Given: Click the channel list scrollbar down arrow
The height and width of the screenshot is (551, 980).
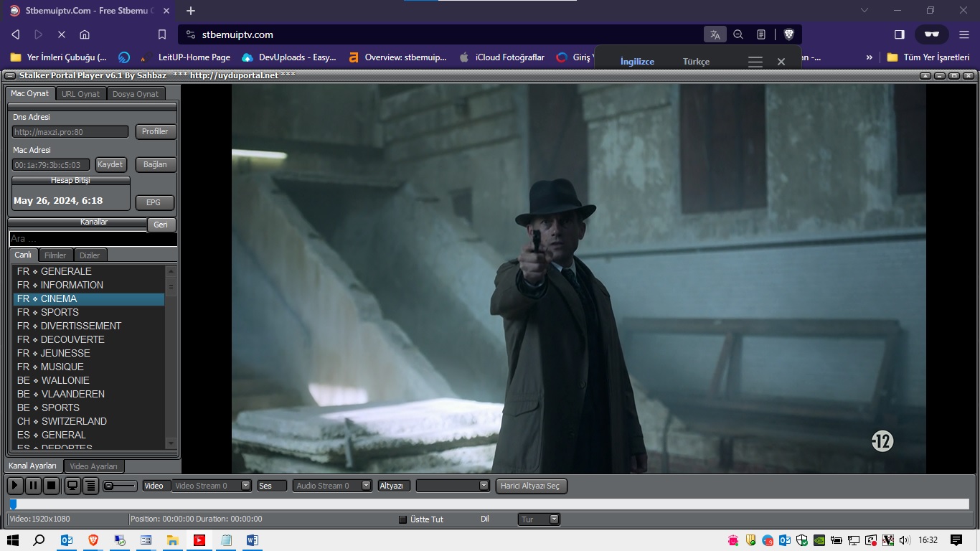Looking at the screenshot, I should click(171, 443).
